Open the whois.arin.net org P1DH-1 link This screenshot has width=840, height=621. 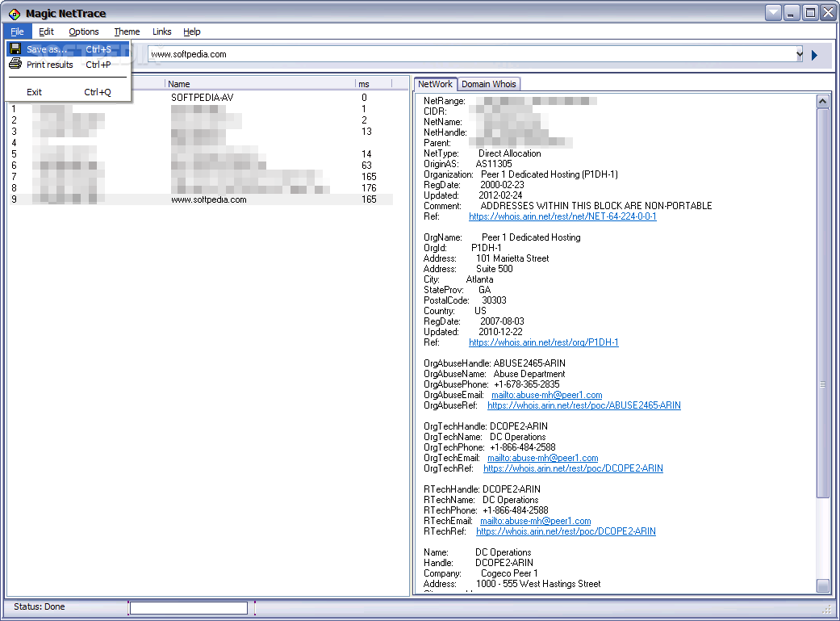[544, 342]
